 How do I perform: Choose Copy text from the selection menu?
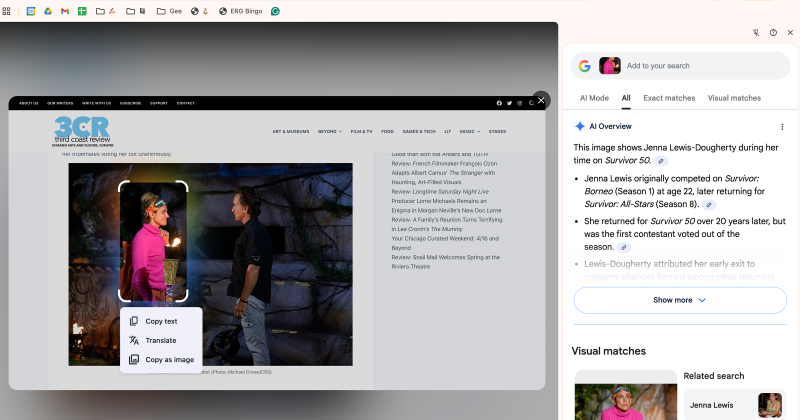[161, 321]
